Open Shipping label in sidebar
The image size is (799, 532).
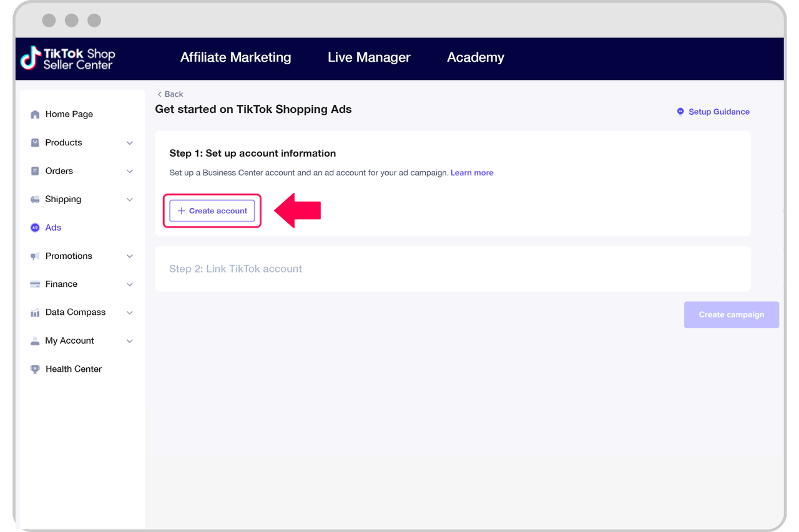coord(63,200)
